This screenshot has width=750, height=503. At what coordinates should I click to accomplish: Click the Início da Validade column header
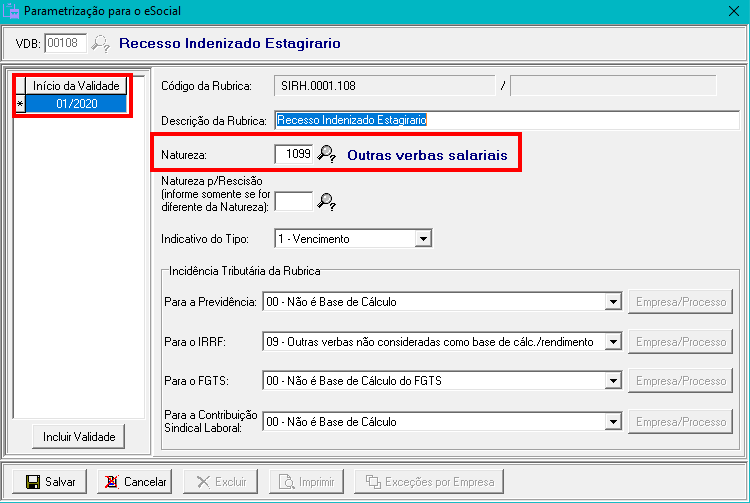[x=76, y=86]
